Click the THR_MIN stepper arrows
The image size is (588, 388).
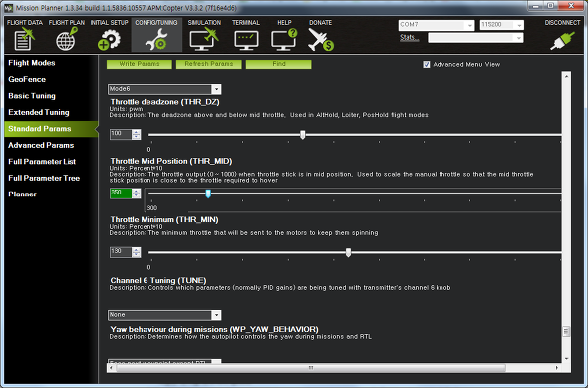[137, 252]
